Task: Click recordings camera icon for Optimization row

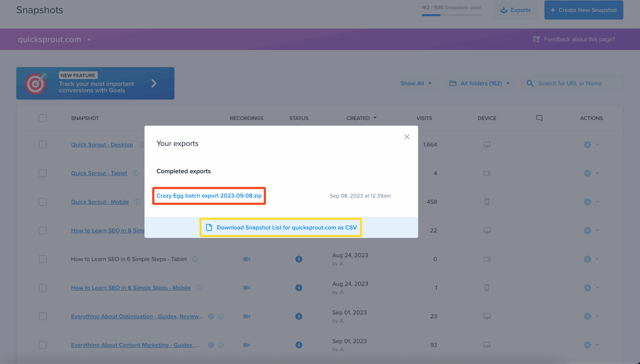Action: 246,316
